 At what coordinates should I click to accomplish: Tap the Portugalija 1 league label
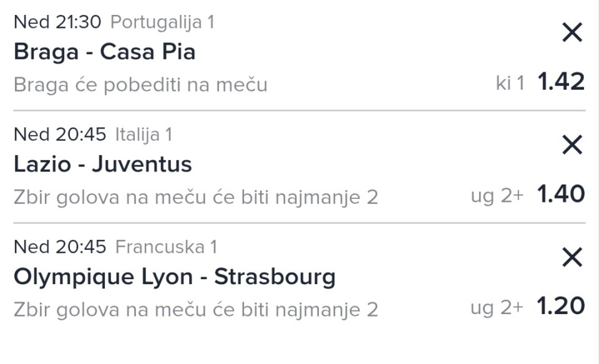[x=162, y=22]
